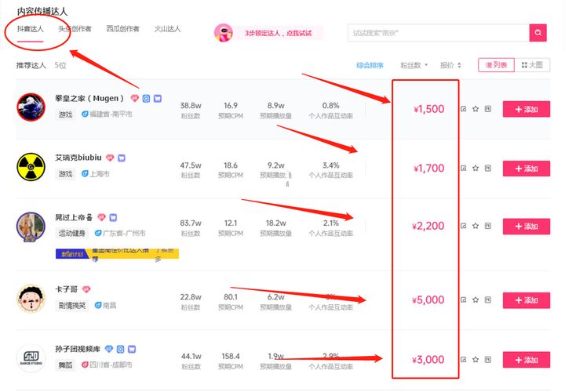
Task: Star the 卡子哥 creator row
Action: pyautogui.click(x=475, y=300)
